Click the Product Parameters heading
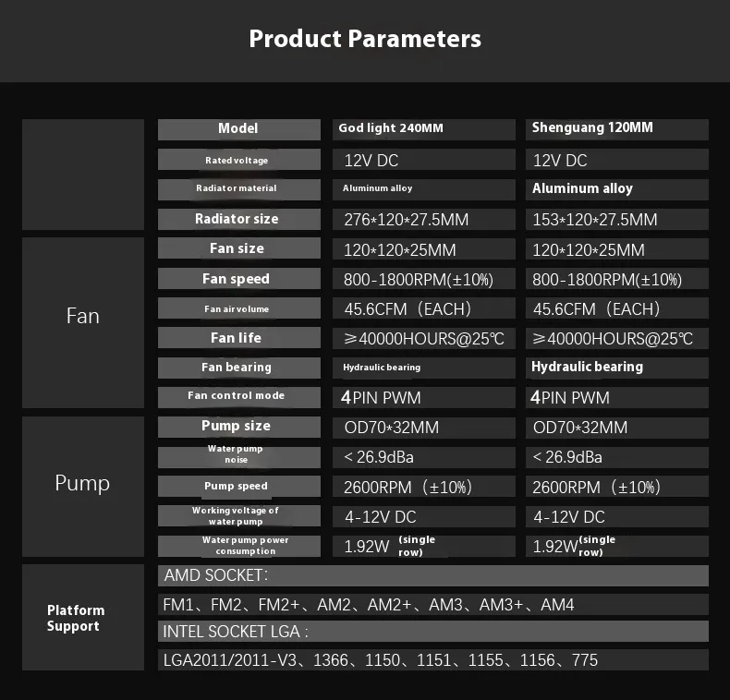 pos(365,39)
